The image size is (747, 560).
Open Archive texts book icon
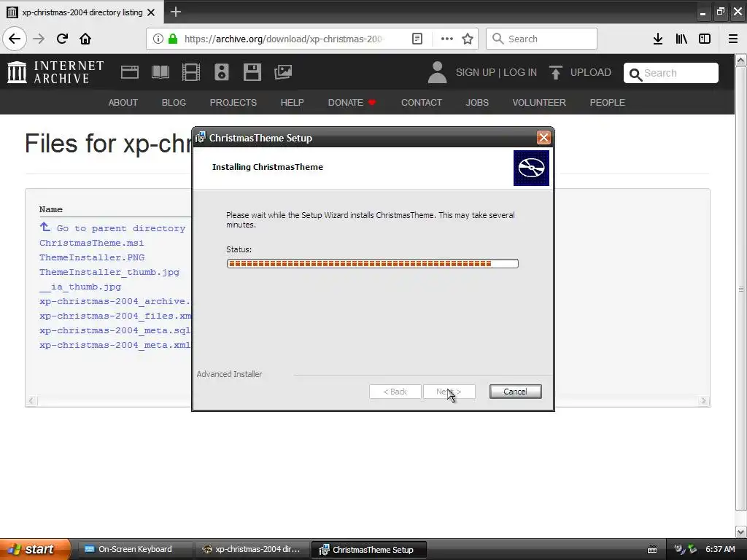point(160,72)
